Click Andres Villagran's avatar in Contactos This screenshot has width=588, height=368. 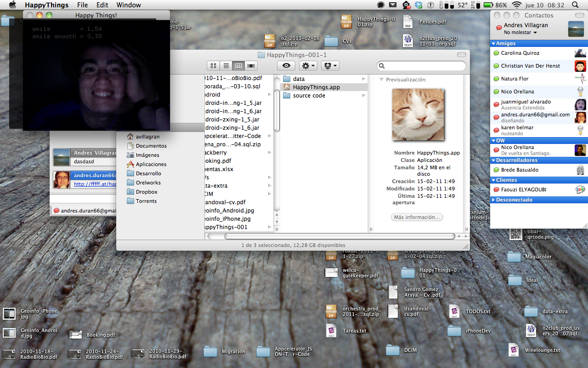[x=576, y=29]
